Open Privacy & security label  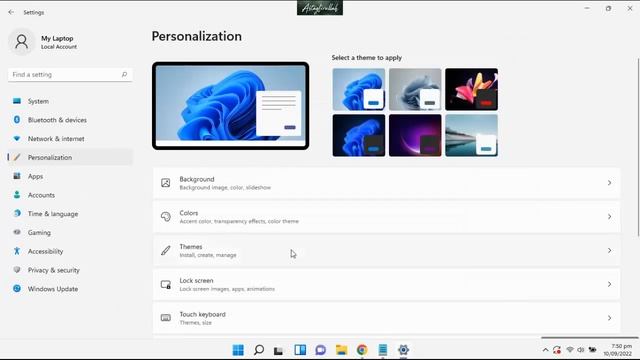point(53,270)
